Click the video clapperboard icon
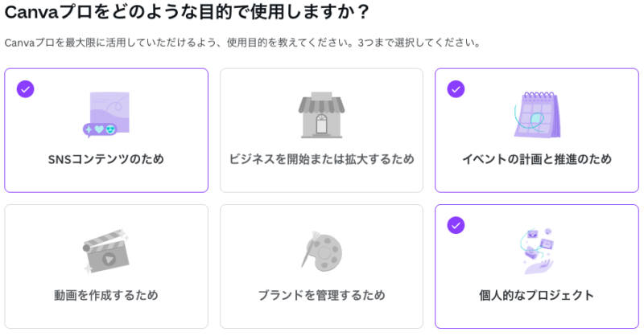 pos(106,251)
